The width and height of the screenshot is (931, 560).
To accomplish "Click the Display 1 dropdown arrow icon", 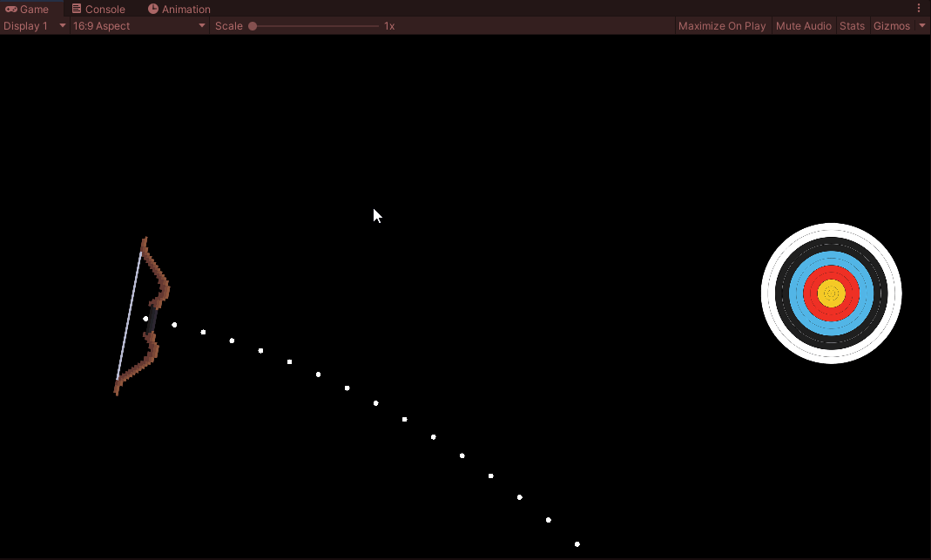I will [61, 26].
